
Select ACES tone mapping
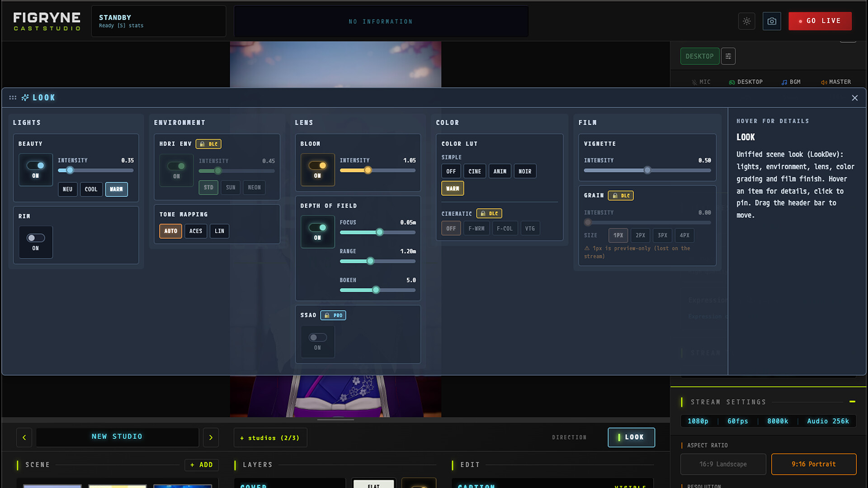coord(196,231)
